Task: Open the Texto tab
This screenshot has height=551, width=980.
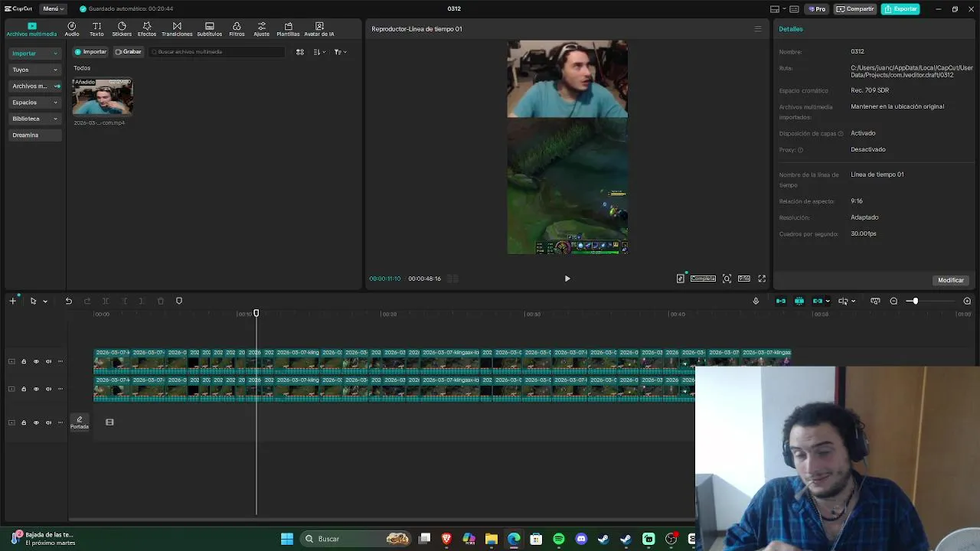Action: 96,29
